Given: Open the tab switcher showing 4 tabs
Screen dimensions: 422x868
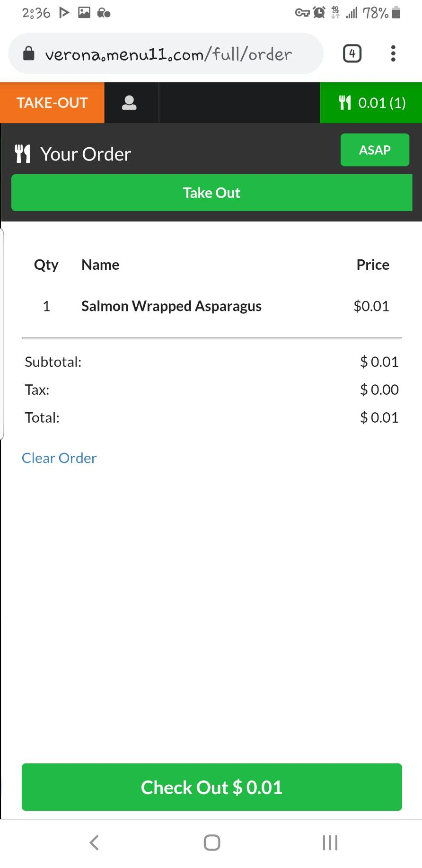Looking at the screenshot, I should click(x=352, y=53).
